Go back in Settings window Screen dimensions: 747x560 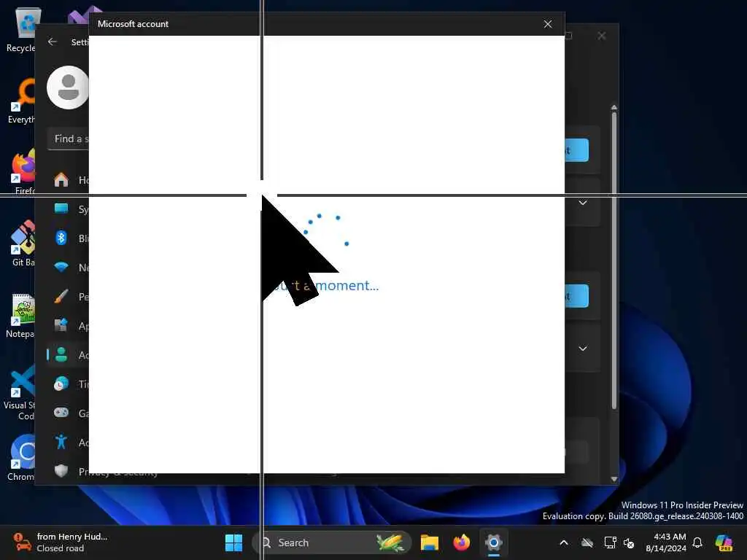click(53, 42)
